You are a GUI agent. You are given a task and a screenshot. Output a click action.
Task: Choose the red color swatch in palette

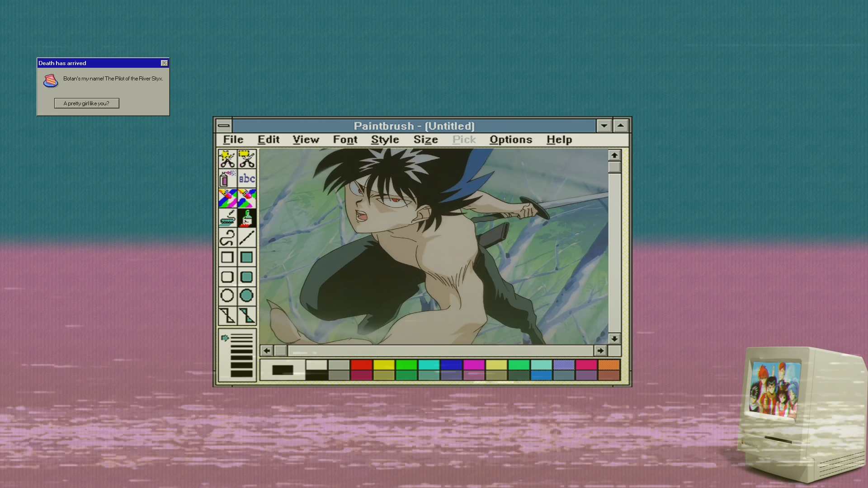pos(361,365)
